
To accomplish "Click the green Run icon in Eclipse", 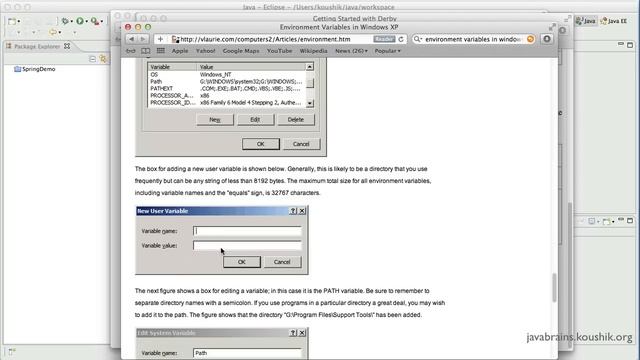I will click(x=80, y=21).
